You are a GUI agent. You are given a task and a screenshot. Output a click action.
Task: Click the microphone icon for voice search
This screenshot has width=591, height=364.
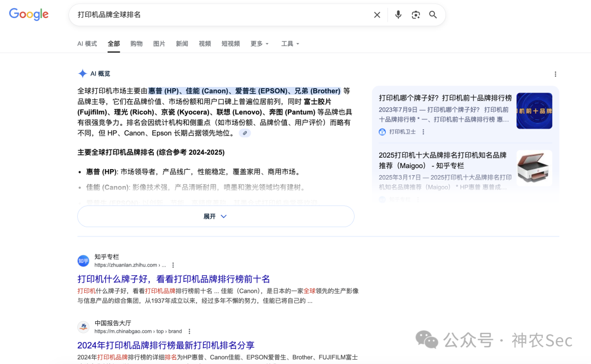[398, 15]
